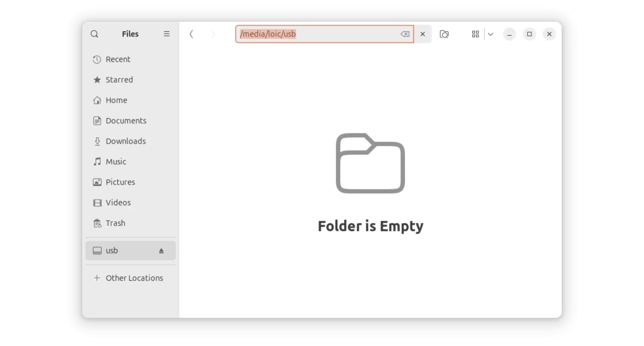Clear the location bar text

tap(405, 34)
